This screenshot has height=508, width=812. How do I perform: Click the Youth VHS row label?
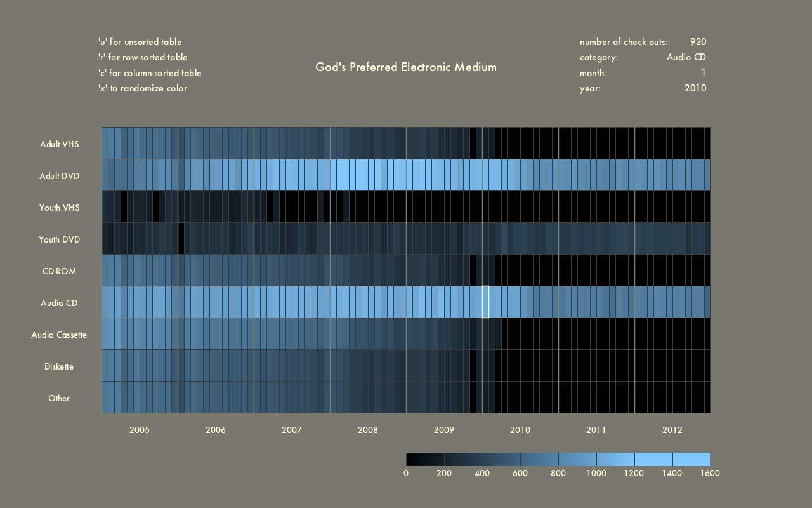pyautogui.click(x=59, y=208)
